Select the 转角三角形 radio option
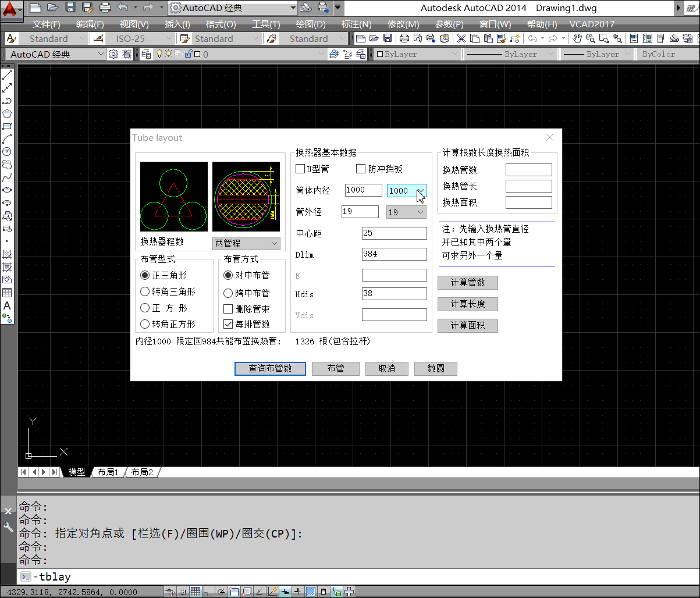Viewport: 700px width, 598px height. [145, 291]
